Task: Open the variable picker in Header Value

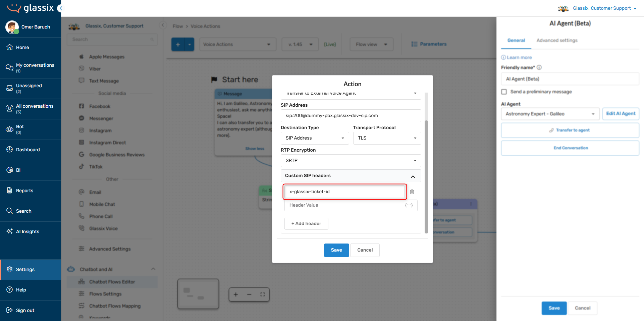Action: 409,205
